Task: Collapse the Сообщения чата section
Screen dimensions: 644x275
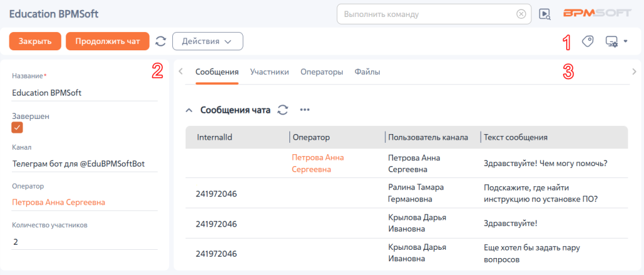Action: pos(189,110)
